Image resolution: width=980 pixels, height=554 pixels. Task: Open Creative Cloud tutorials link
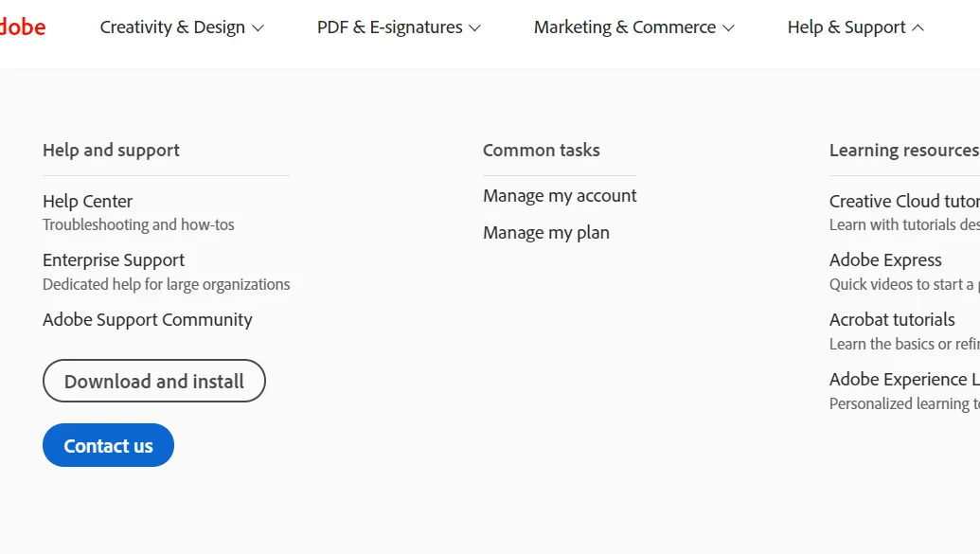point(903,201)
